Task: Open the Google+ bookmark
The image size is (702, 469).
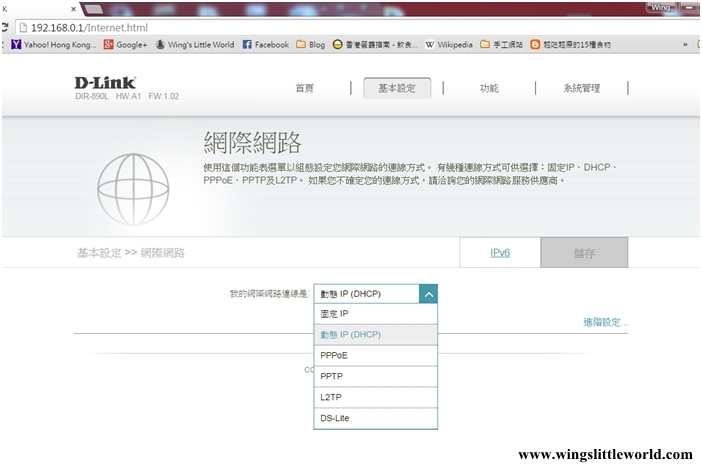Action: point(126,45)
